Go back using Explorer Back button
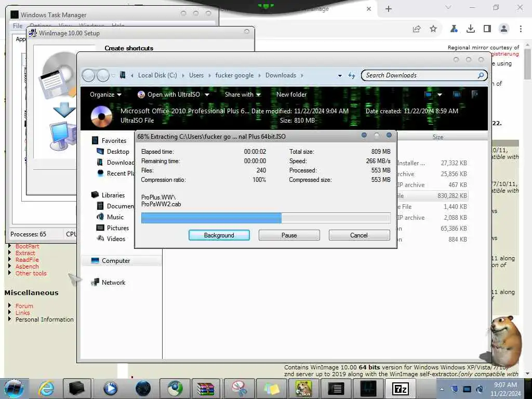Viewport: 532px width, 399px height. click(88, 75)
